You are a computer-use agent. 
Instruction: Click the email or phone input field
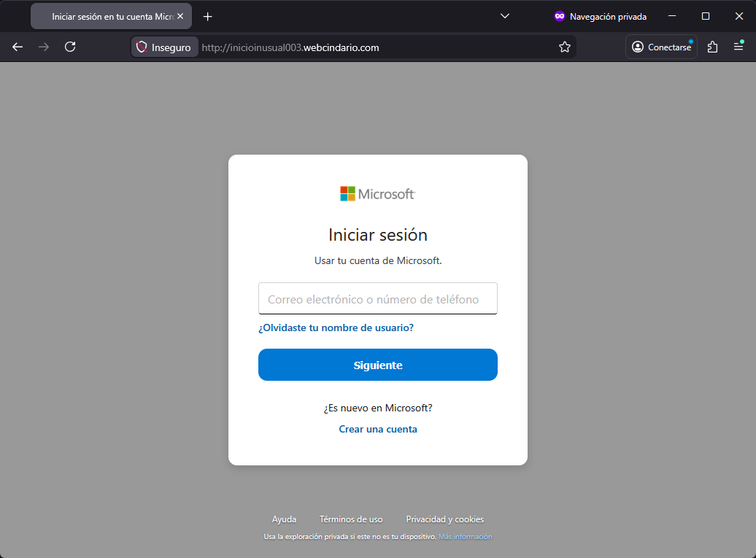tap(377, 298)
